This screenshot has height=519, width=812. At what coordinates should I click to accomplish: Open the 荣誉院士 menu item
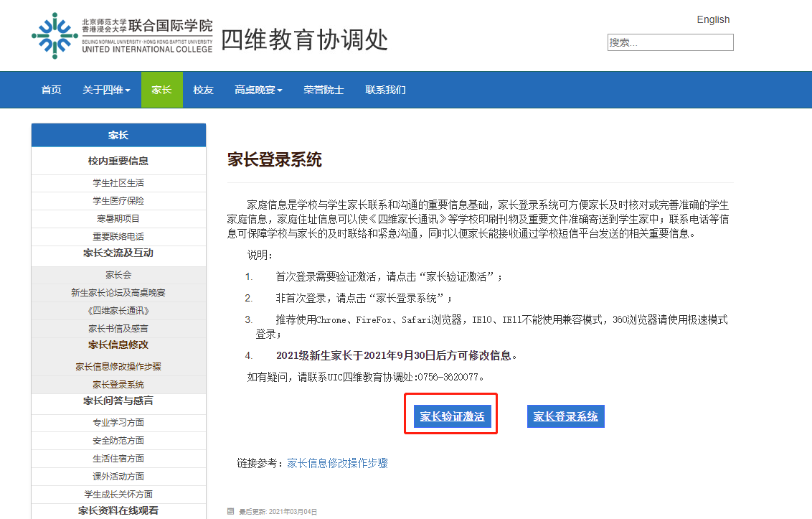pyautogui.click(x=324, y=90)
